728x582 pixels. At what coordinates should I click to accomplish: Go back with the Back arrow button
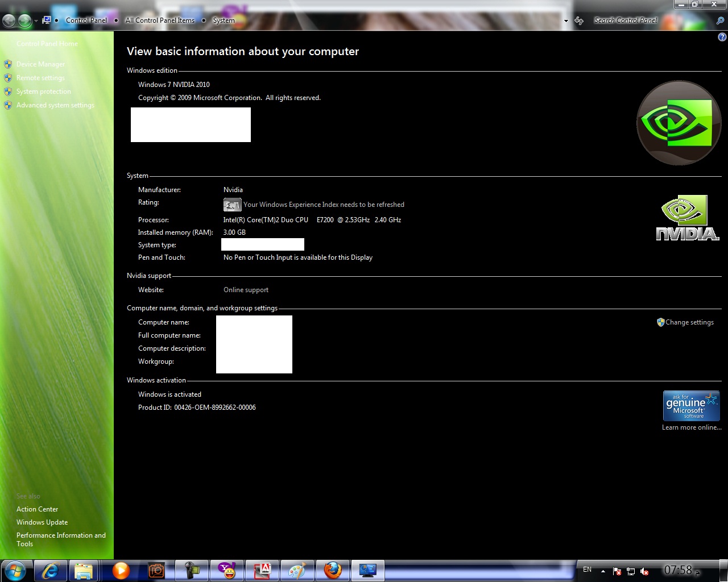point(9,21)
